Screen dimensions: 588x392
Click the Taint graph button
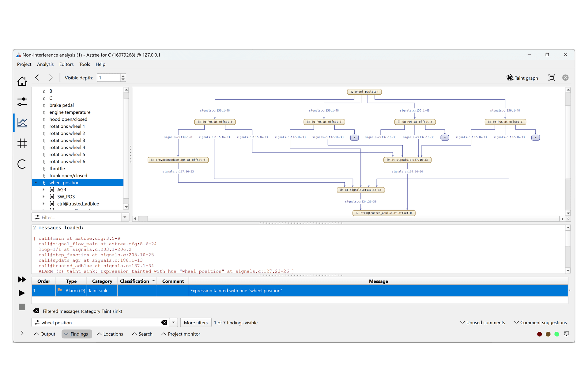coord(522,78)
